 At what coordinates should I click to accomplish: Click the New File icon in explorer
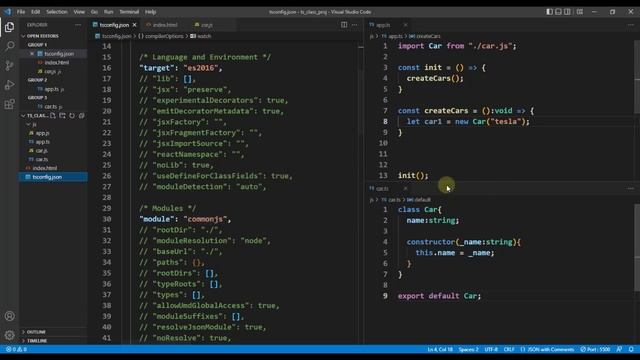click(53, 116)
